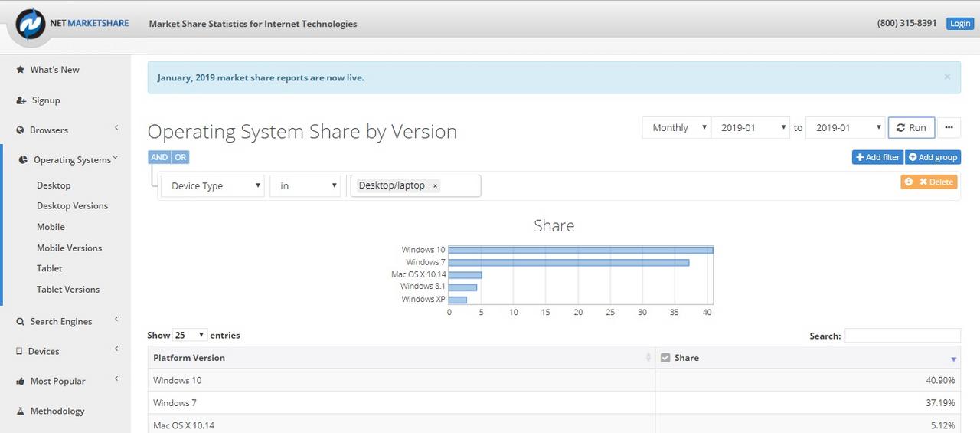Open the Signup link
The image size is (980, 433).
point(46,100)
